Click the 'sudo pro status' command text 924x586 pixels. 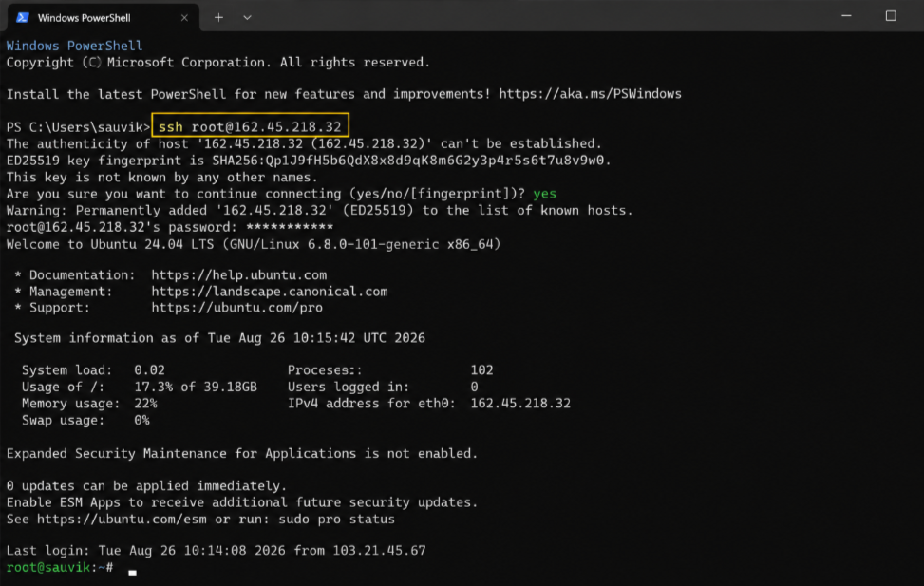point(336,519)
